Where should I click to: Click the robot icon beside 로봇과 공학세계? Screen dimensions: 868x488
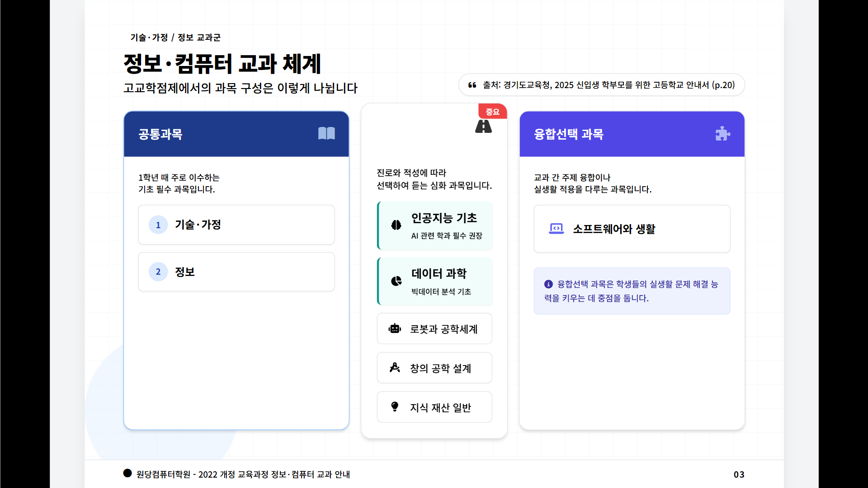[x=395, y=328]
